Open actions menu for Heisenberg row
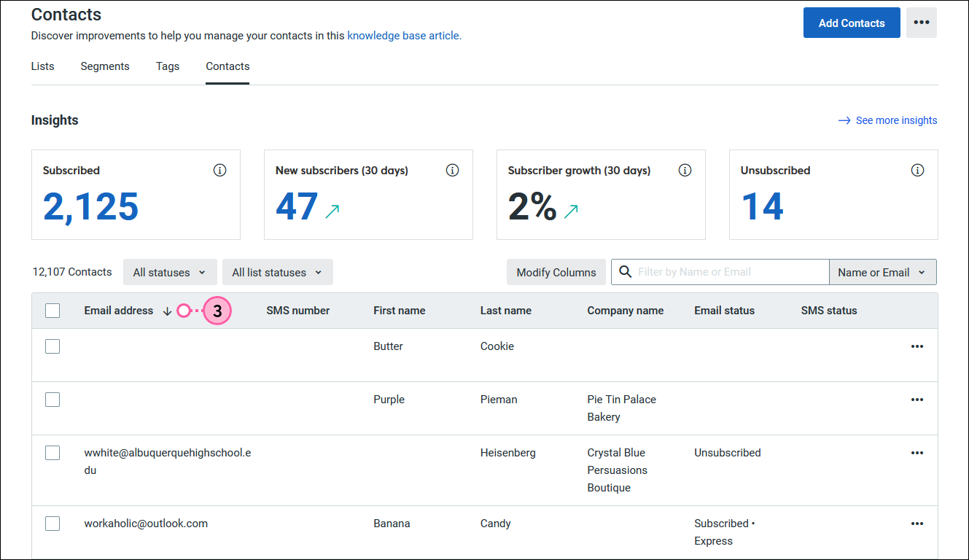 tap(917, 453)
